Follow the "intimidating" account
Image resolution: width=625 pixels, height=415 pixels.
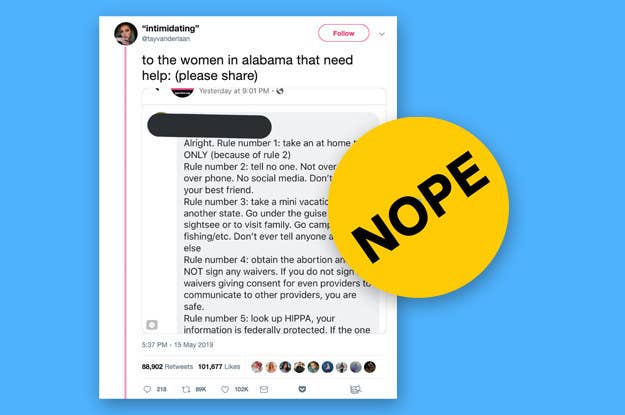pos(344,33)
